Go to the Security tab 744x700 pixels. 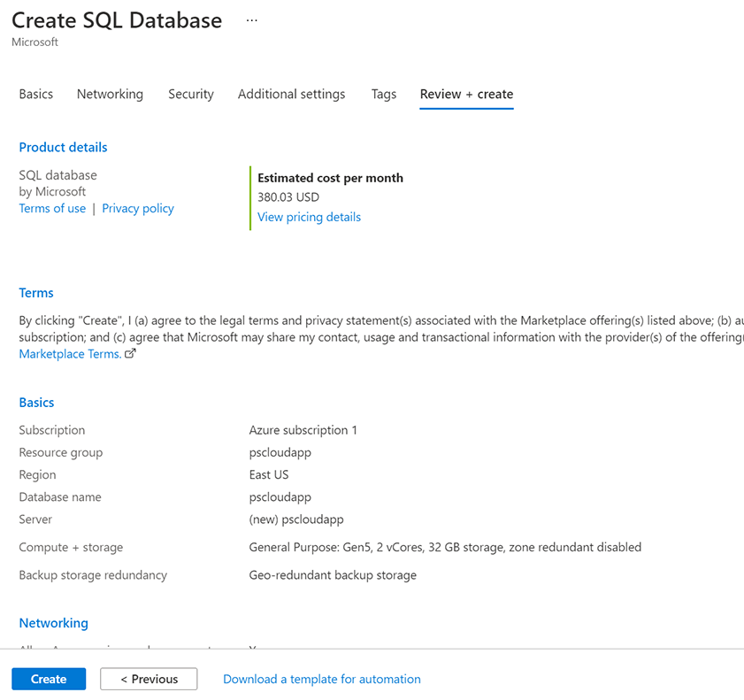click(x=191, y=94)
